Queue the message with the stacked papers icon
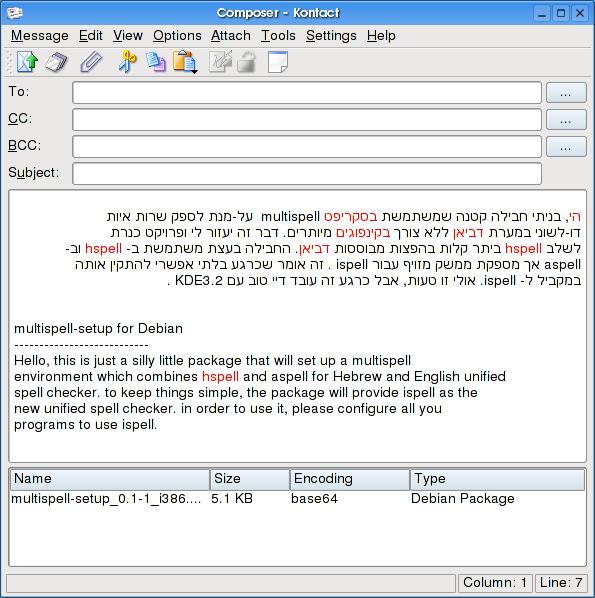This screenshot has height=598, width=595. click(56, 62)
